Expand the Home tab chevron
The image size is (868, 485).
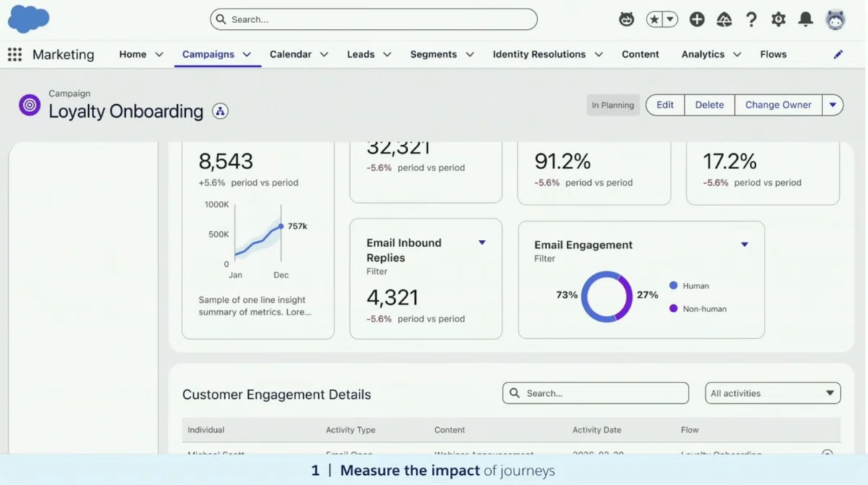pyautogui.click(x=159, y=54)
